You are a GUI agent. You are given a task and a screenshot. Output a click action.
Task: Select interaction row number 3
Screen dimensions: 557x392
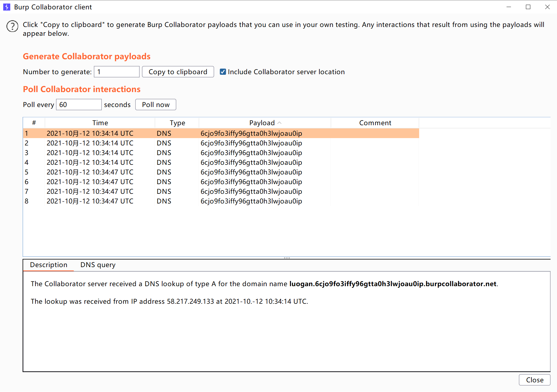(221, 153)
